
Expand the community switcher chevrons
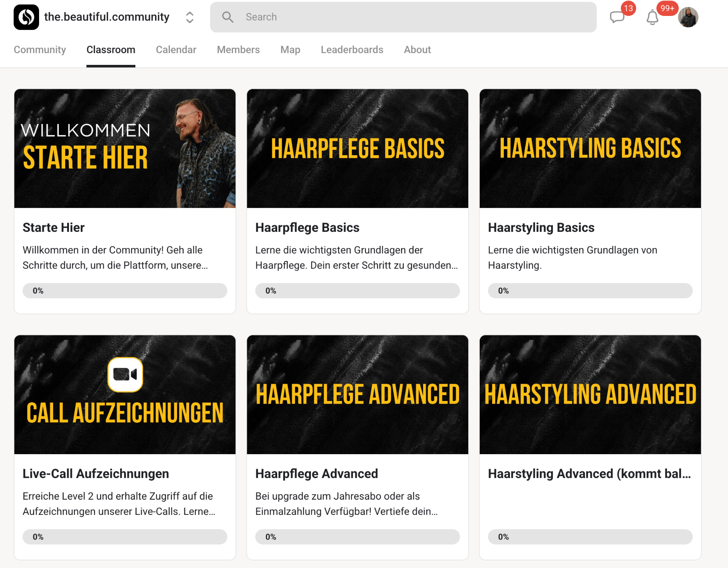coord(190,17)
